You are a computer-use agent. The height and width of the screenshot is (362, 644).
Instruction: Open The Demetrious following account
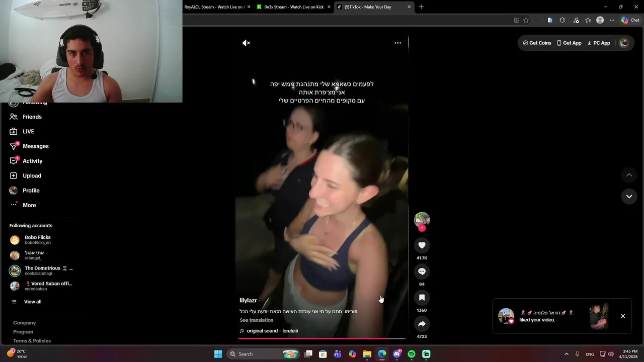[x=41, y=270]
